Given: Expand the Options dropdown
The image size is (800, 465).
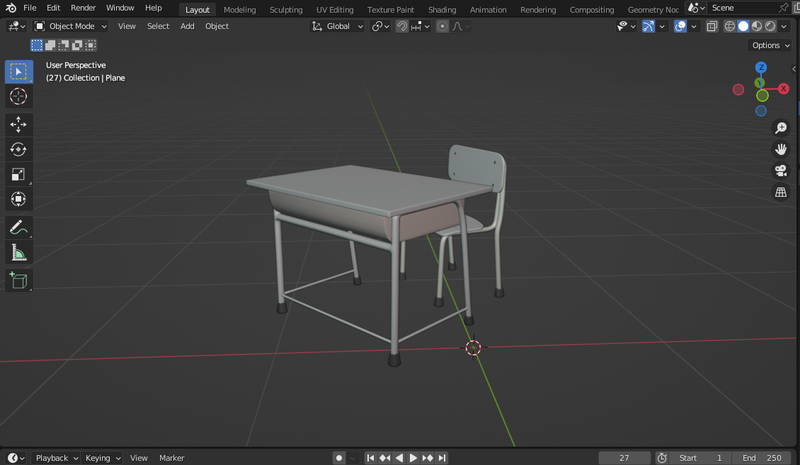Looking at the screenshot, I should pyautogui.click(x=770, y=45).
